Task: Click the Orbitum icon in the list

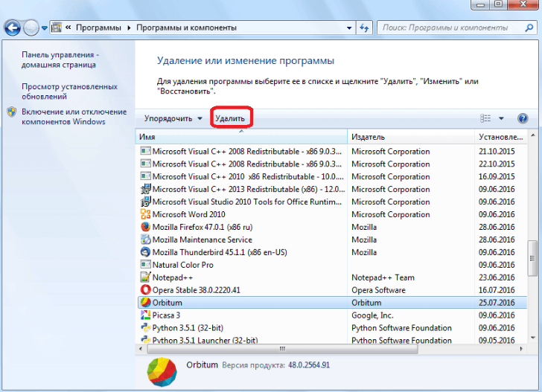Action: click(145, 303)
